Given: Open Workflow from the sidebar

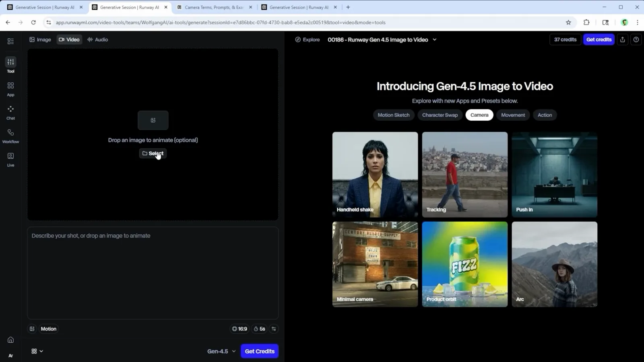Looking at the screenshot, I should (x=10, y=136).
